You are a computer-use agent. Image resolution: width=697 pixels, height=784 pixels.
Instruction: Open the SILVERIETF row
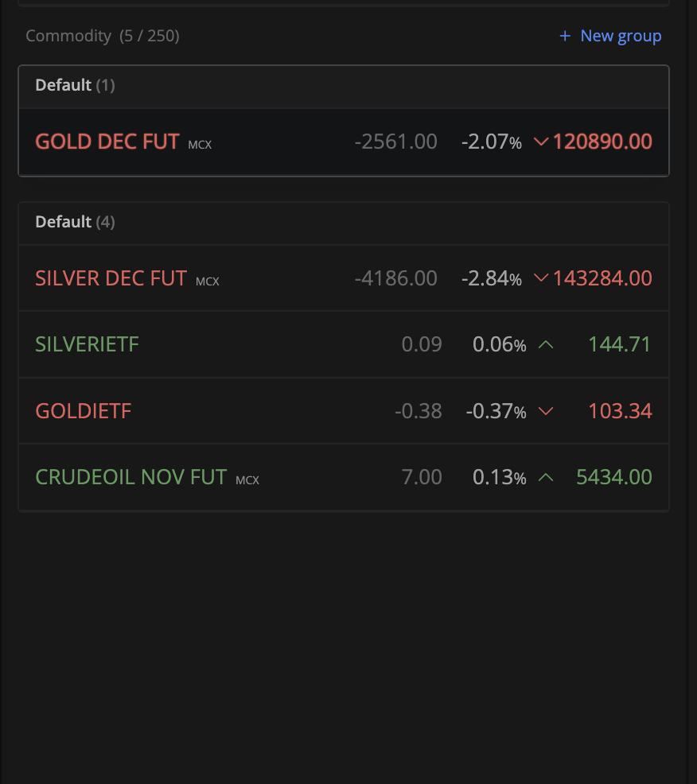click(x=87, y=344)
